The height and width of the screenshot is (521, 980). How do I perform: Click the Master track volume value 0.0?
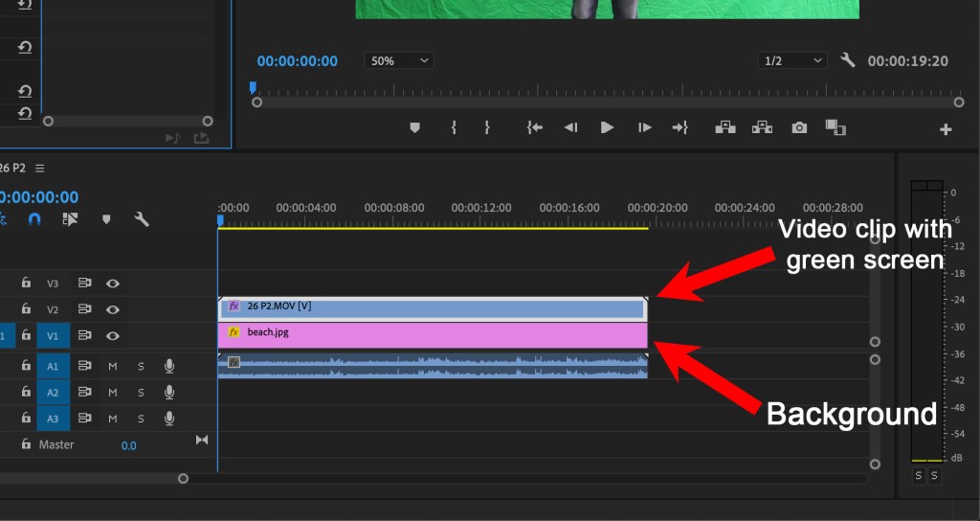click(129, 445)
